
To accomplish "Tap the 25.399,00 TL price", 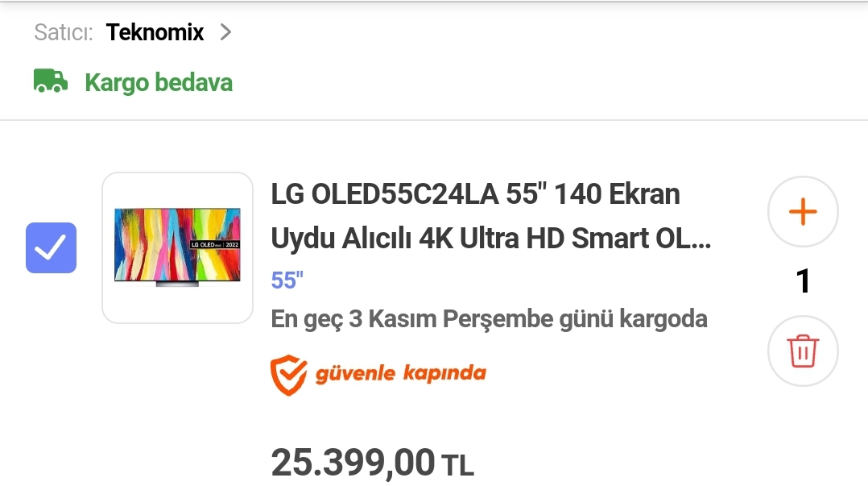I will (372, 463).
